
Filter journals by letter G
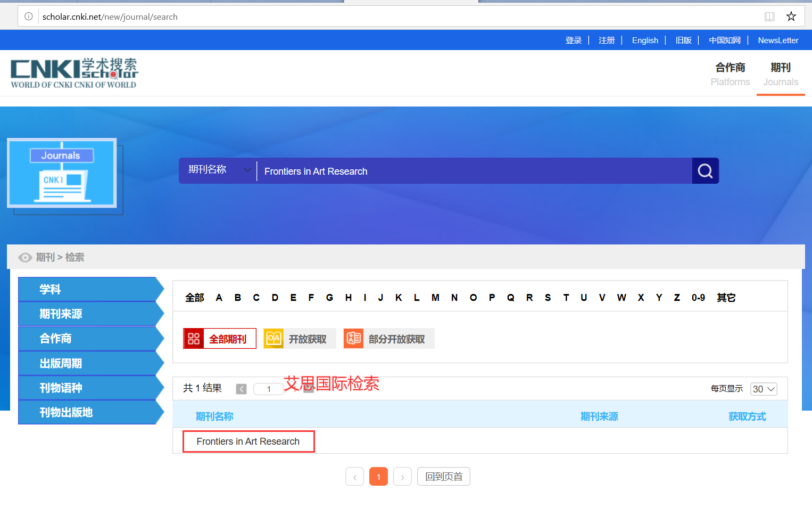click(x=330, y=298)
